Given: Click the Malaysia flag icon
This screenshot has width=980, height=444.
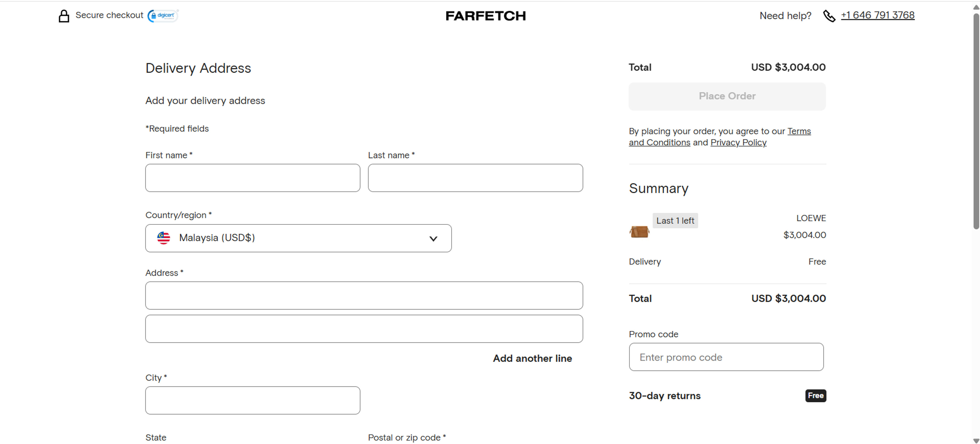Looking at the screenshot, I should (x=164, y=238).
